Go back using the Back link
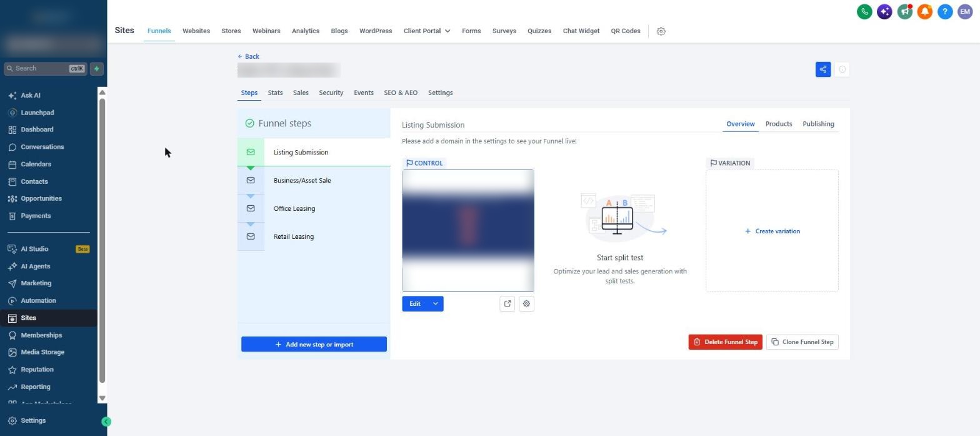The image size is (980, 436). click(x=248, y=56)
